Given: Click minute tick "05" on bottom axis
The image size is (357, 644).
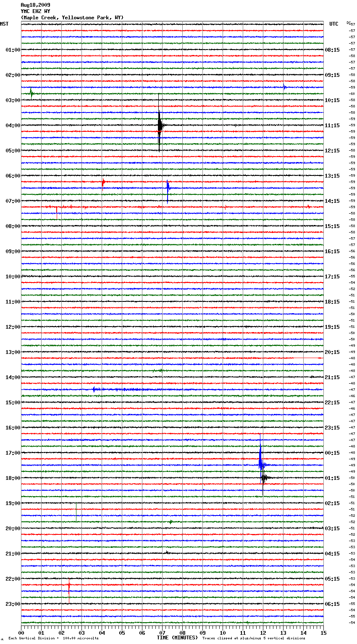Looking at the screenshot, I should click(122, 633).
